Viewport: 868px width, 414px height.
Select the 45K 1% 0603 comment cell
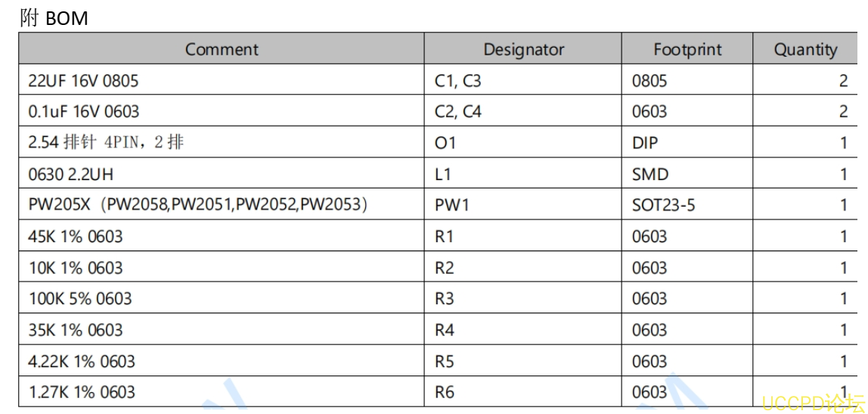76,236
